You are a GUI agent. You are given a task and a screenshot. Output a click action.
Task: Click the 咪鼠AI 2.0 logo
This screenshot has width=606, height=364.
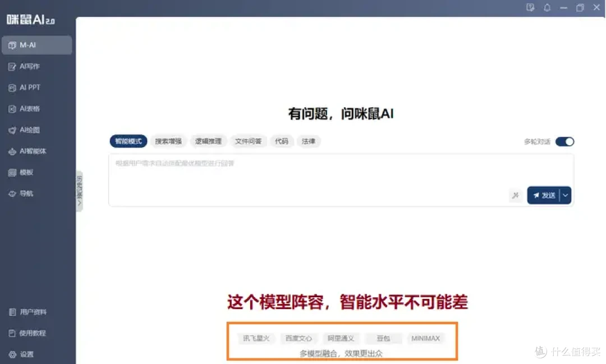point(31,19)
